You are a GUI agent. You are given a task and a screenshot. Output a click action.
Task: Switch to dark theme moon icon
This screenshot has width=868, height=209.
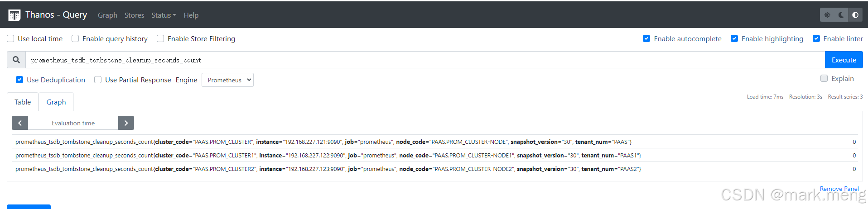[841, 15]
